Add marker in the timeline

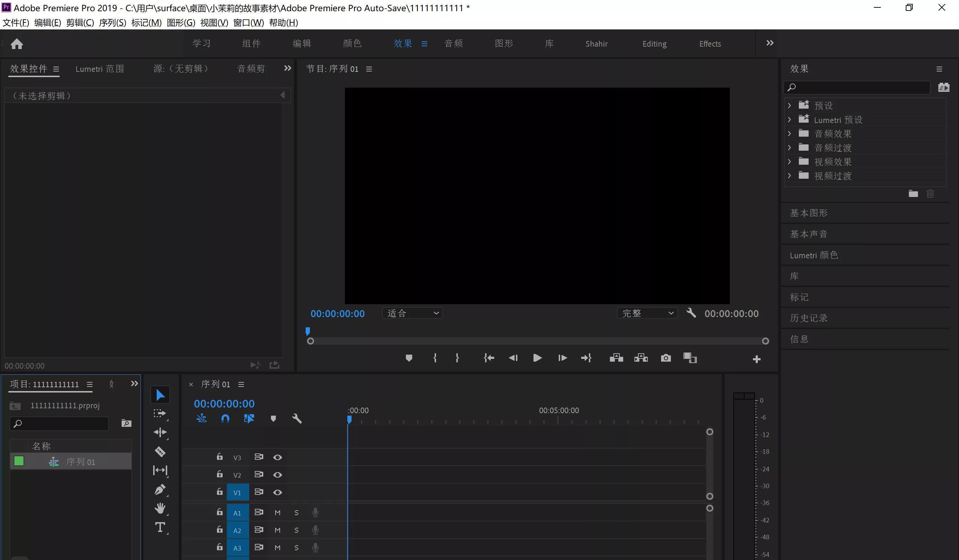273,419
